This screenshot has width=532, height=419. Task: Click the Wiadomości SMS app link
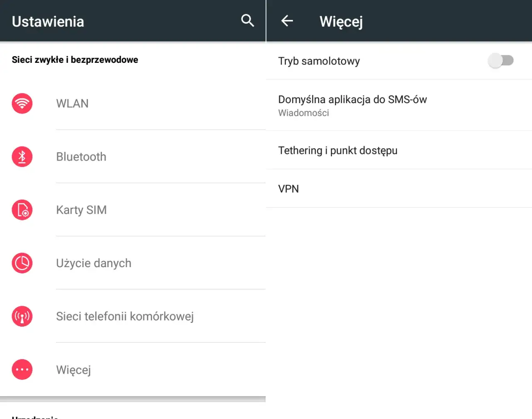[304, 113]
